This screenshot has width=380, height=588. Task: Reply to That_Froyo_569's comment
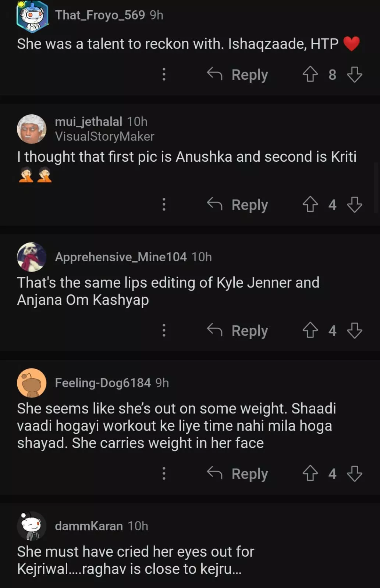[238, 75]
